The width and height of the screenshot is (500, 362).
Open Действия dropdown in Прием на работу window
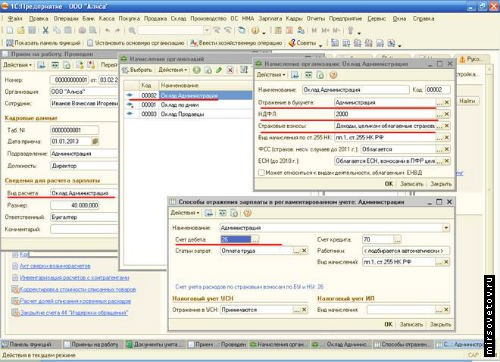17,65
